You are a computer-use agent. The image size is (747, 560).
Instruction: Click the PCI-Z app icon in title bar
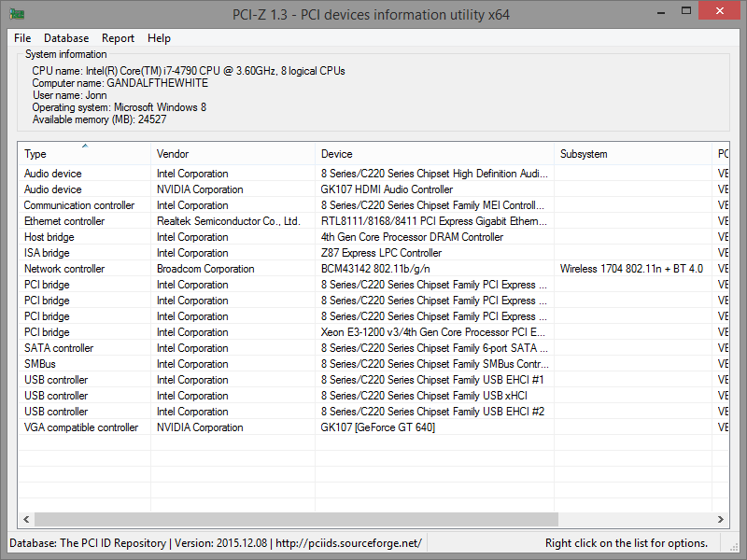tap(17, 14)
